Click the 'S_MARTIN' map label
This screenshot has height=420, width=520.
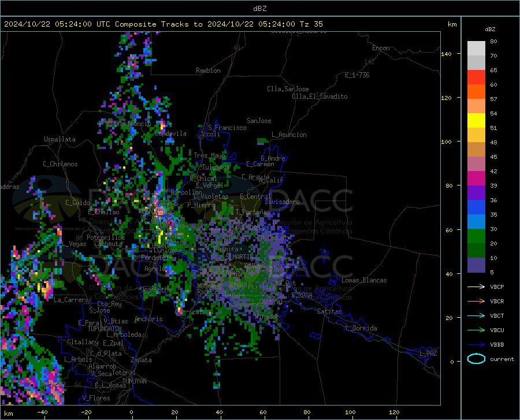click(239, 257)
